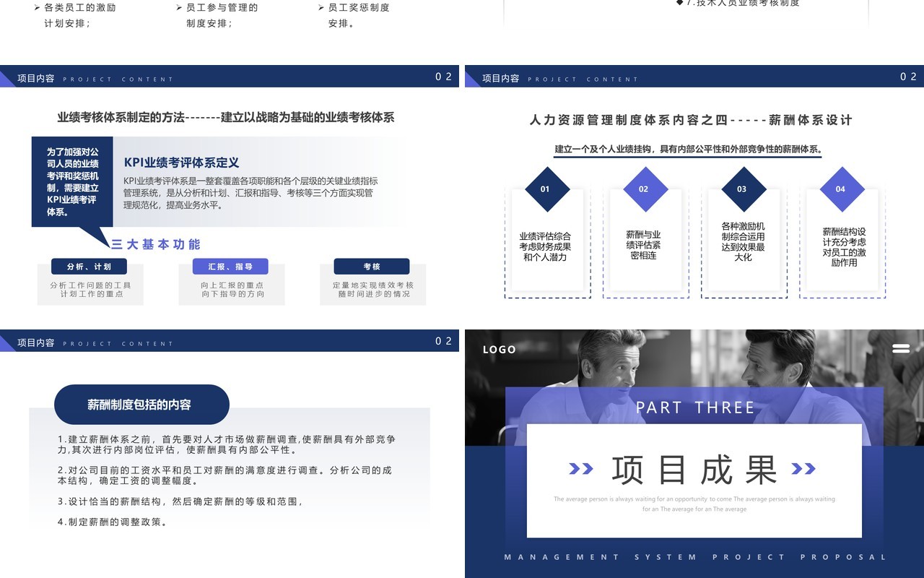This screenshot has width=924, height=578.
Task: Click the card text 各种激励机制综合运用达到效果最大化
Action: tap(743, 241)
